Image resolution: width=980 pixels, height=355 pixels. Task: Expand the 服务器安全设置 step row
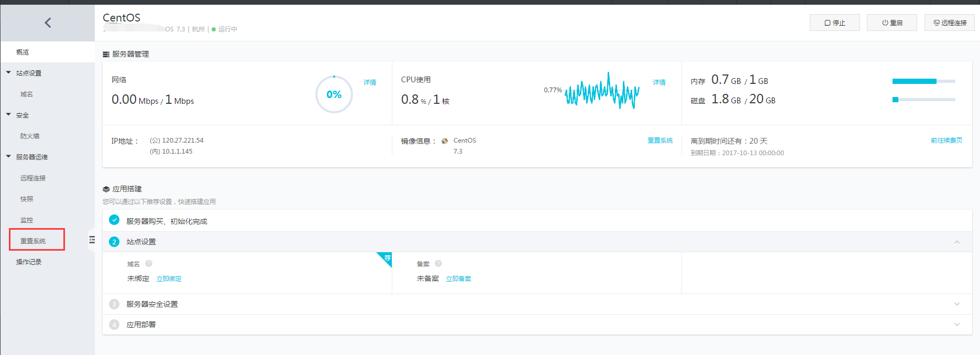[x=956, y=304]
